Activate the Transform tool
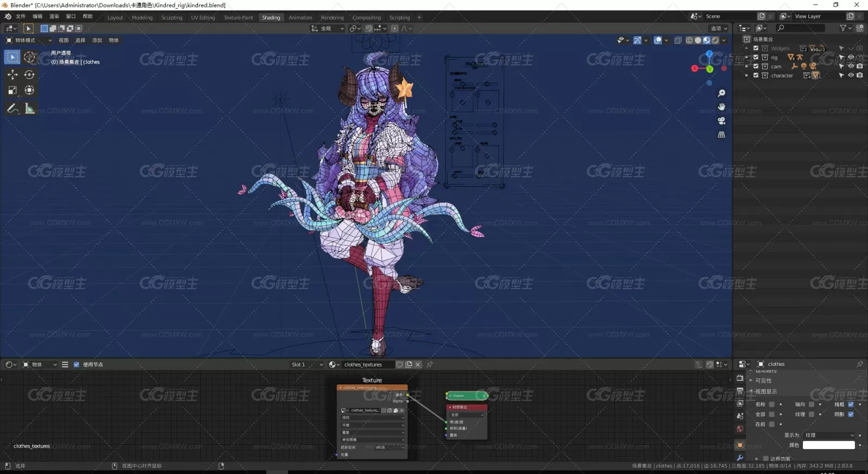The width and height of the screenshot is (868, 474). coord(30,90)
